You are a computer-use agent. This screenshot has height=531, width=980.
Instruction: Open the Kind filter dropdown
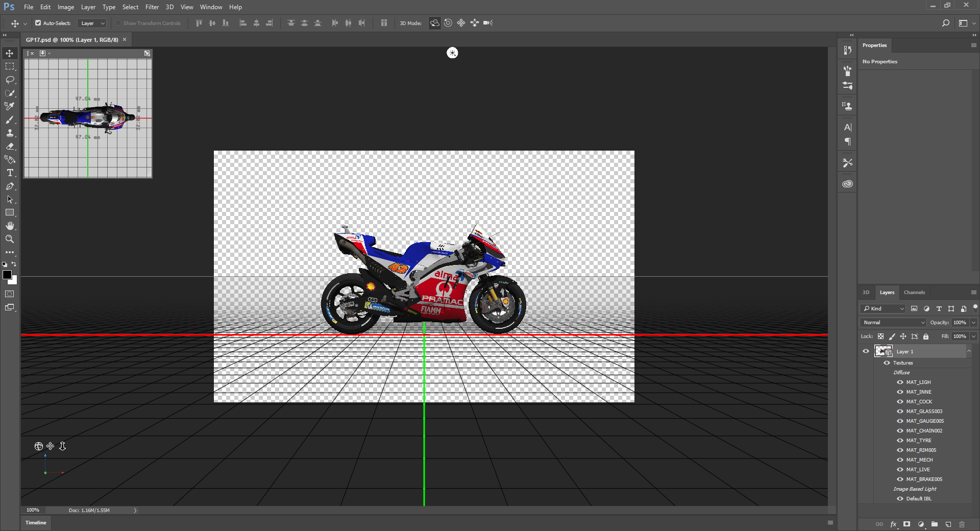tap(883, 308)
